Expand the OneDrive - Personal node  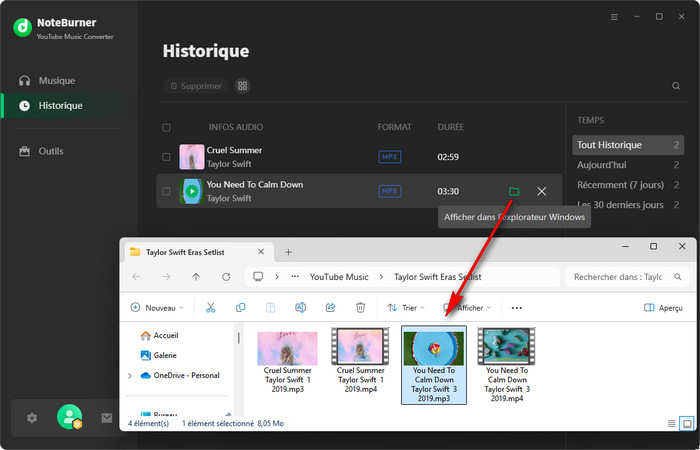pyautogui.click(x=130, y=375)
